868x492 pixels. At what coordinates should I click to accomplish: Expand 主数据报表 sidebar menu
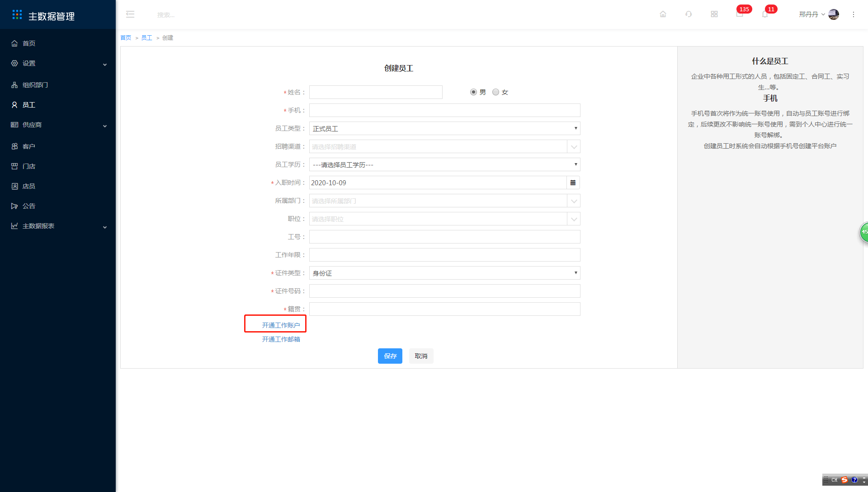pyautogui.click(x=58, y=226)
